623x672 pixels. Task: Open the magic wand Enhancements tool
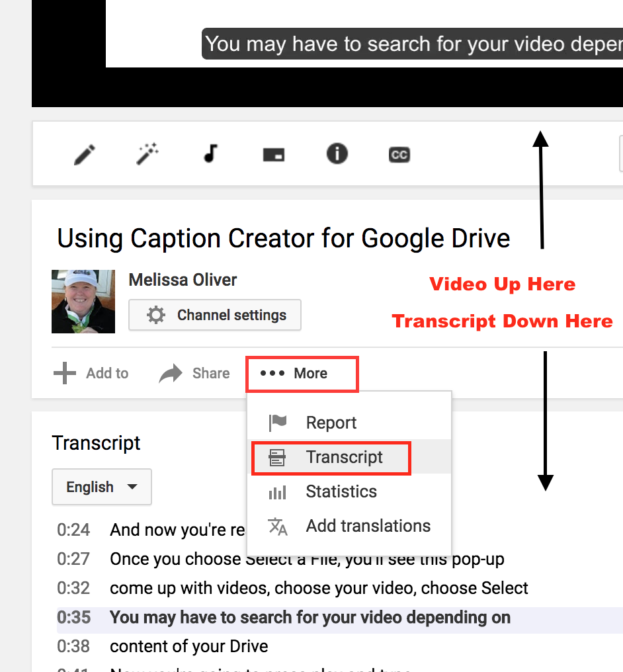coord(147,154)
